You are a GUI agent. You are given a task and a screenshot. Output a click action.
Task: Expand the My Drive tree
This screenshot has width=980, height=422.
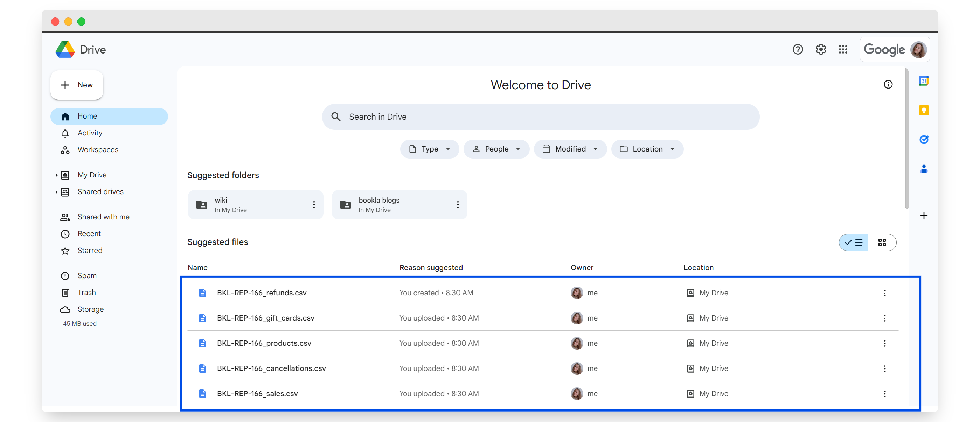pos(56,175)
